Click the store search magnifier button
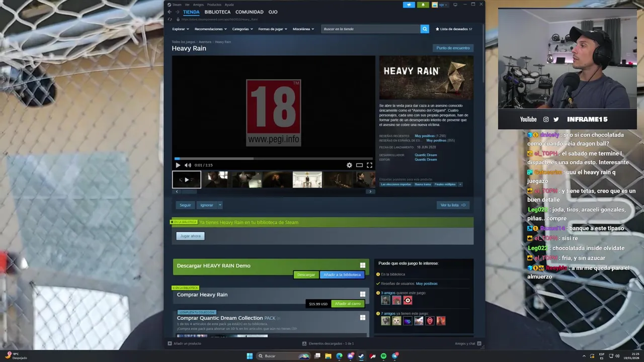This screenshot has height=362, width=644. [425, 29]
